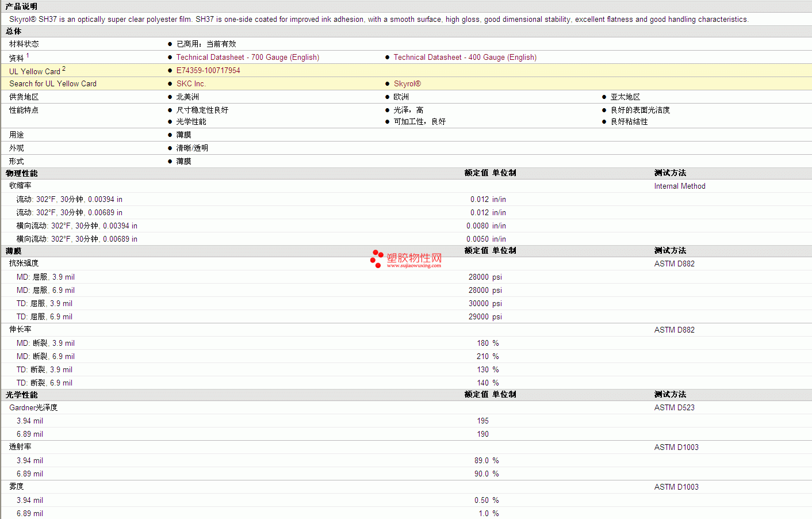Click the 抗张强度 property label

24,263
